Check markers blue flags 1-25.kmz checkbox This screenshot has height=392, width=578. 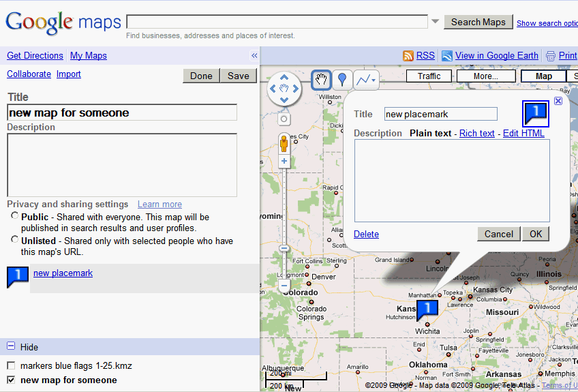point(11,365)
